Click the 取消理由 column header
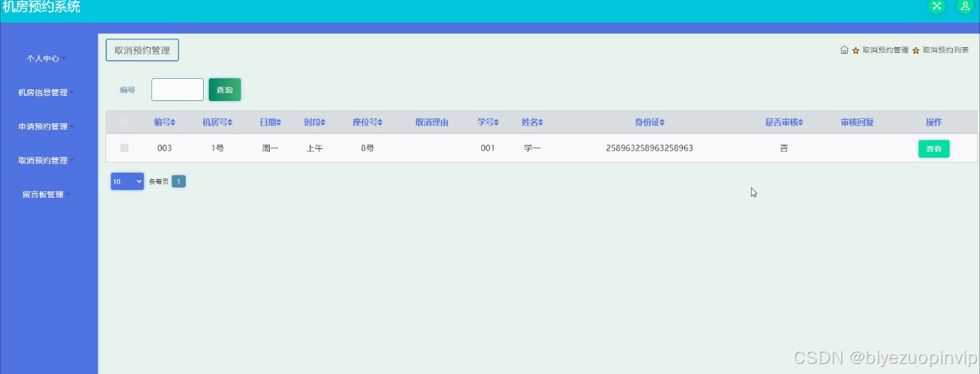This screenshot has width=980, height=374. (x=432, y=123)
